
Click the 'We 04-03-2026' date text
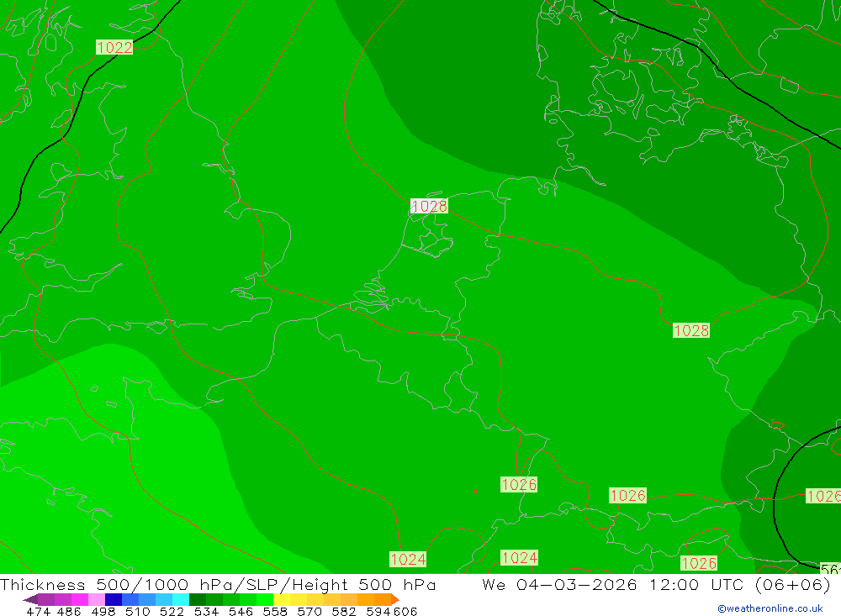tap(559, 584)
